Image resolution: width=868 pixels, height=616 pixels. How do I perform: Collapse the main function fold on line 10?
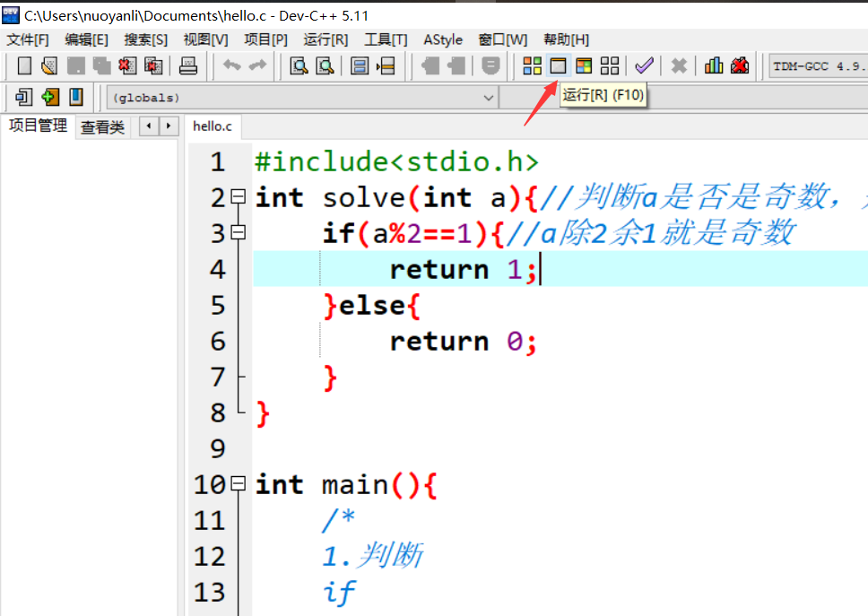click(238, 483)
